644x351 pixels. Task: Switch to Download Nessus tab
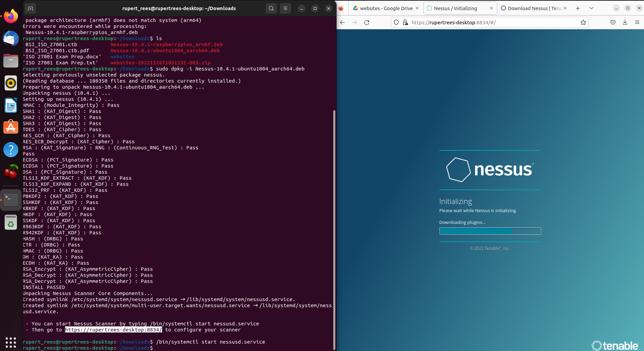tap(531, 8)
